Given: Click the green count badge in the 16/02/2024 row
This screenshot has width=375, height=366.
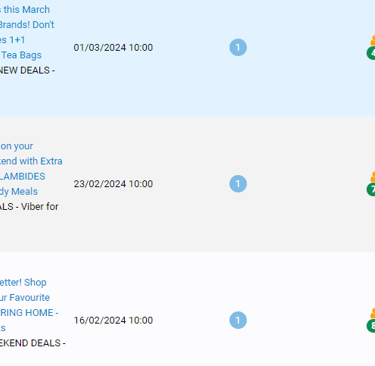Looking at the screenshot, I should tap(371, 326).
